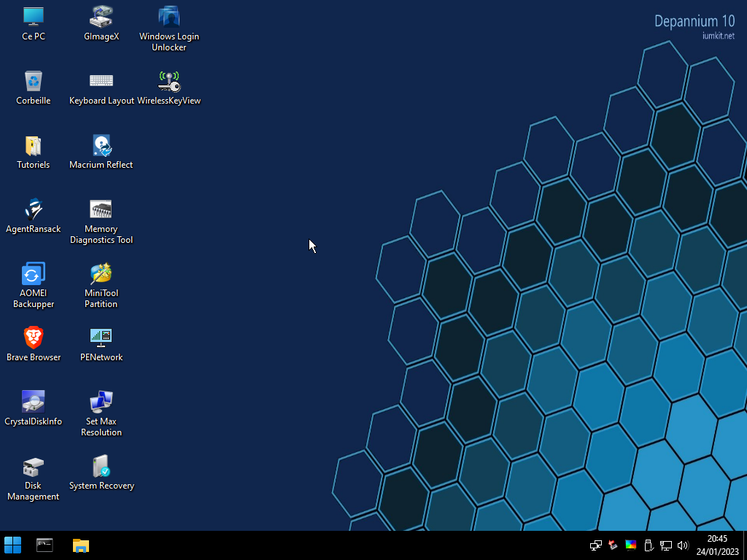Select the Brave Browser shortcut

click(x=34, y=345)
